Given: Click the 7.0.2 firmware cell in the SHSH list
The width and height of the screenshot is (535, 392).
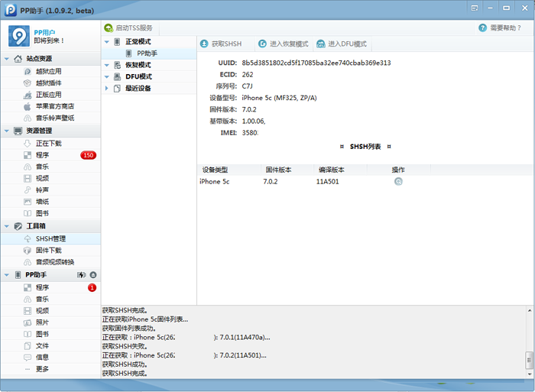Looking at the screenshot, I should (x=271, y=182).
